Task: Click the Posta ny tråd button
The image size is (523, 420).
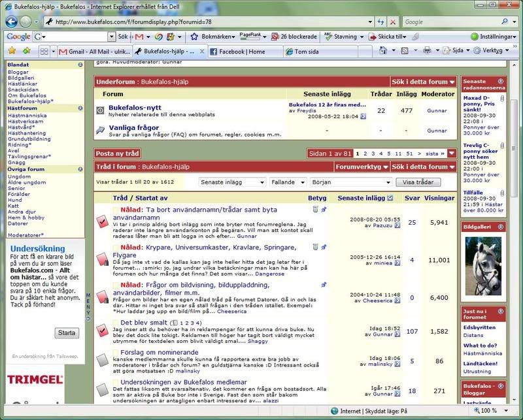Action: click(117, 153)
